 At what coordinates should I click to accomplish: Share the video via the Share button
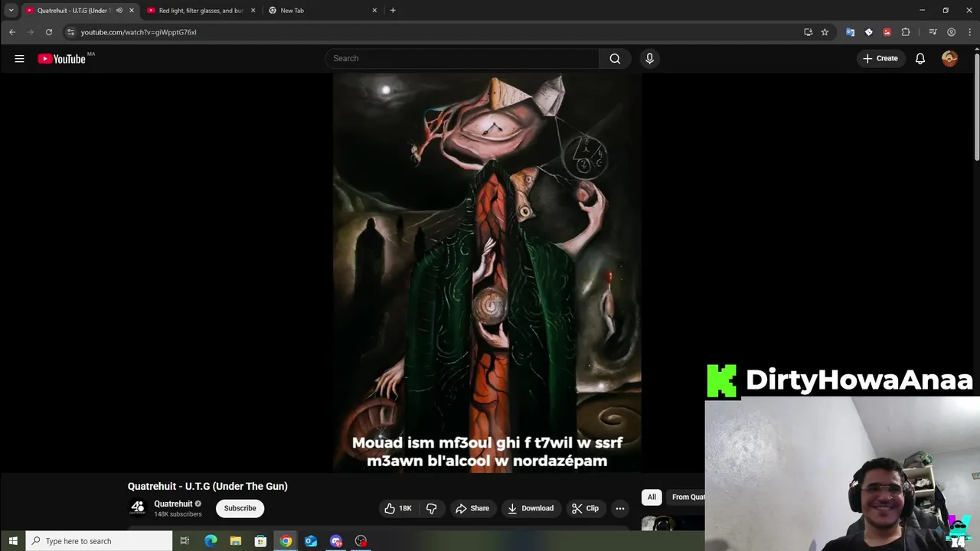point(472,508)
